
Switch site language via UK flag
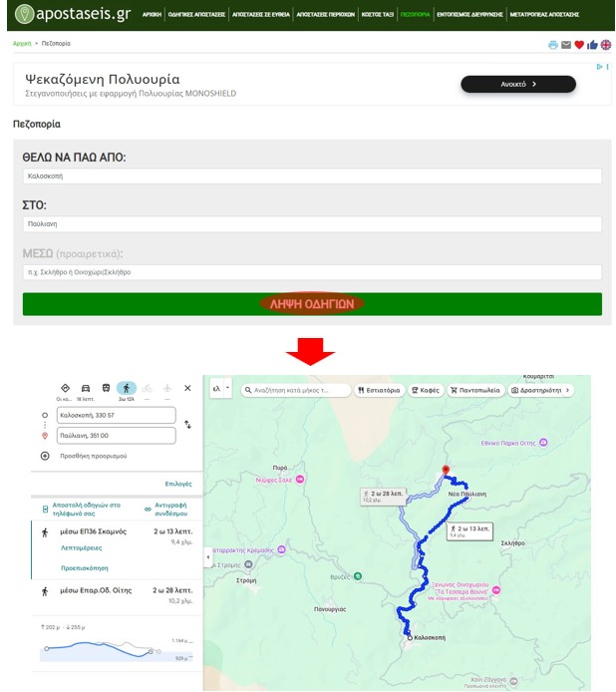coord(606,45)
